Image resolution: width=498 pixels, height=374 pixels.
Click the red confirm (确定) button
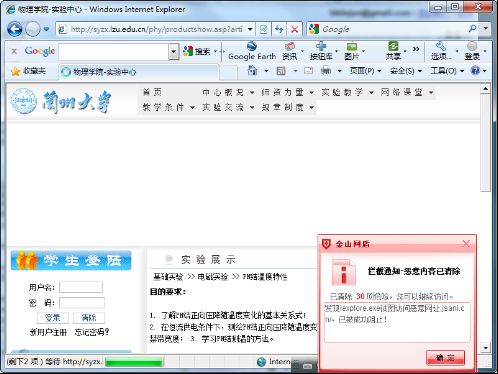point(445,358)
